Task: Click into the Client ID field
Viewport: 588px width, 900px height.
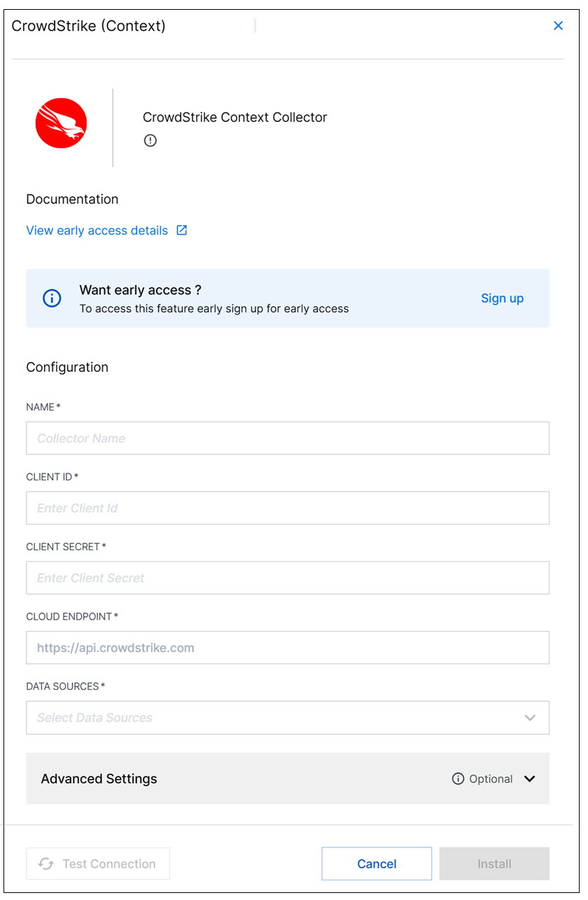Action: coord(288,508)
